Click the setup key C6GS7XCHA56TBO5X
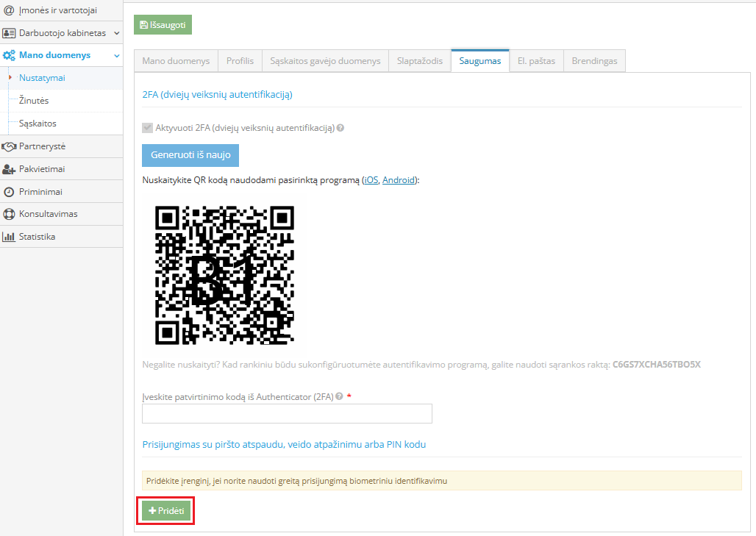Image resolution: width=756 pixels, height=536 pixels. pyautogui.click(x=656, y=365)
